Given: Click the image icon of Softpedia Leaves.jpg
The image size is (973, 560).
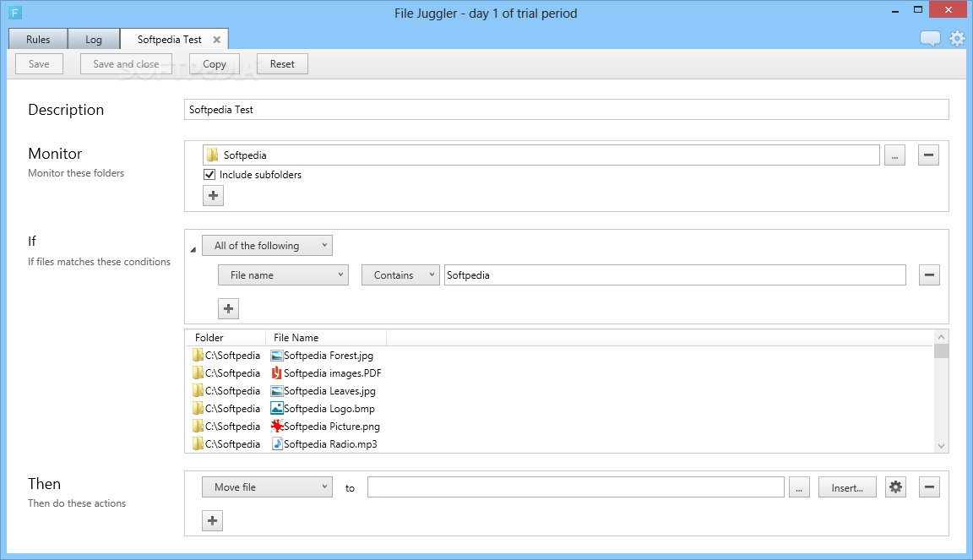Looking at the screenshot, I should coord(277,391).
